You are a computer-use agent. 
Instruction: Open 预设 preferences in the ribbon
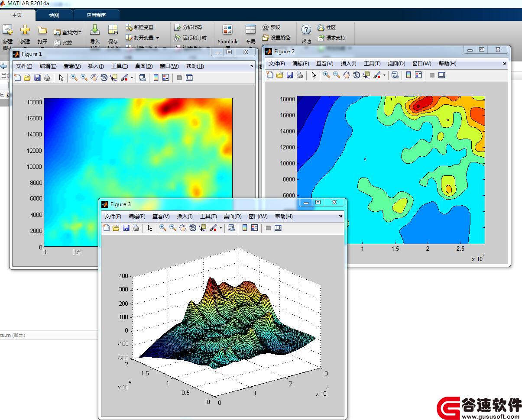click(x=271, y=27)
